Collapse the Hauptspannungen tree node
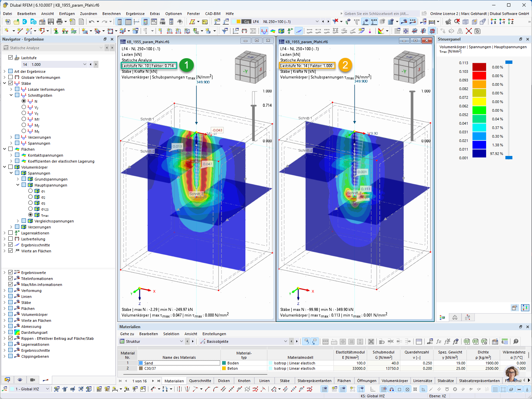Image resolution: width=532 pixels, height=399 pixels. pyautogui.click(x=18, y=185)
